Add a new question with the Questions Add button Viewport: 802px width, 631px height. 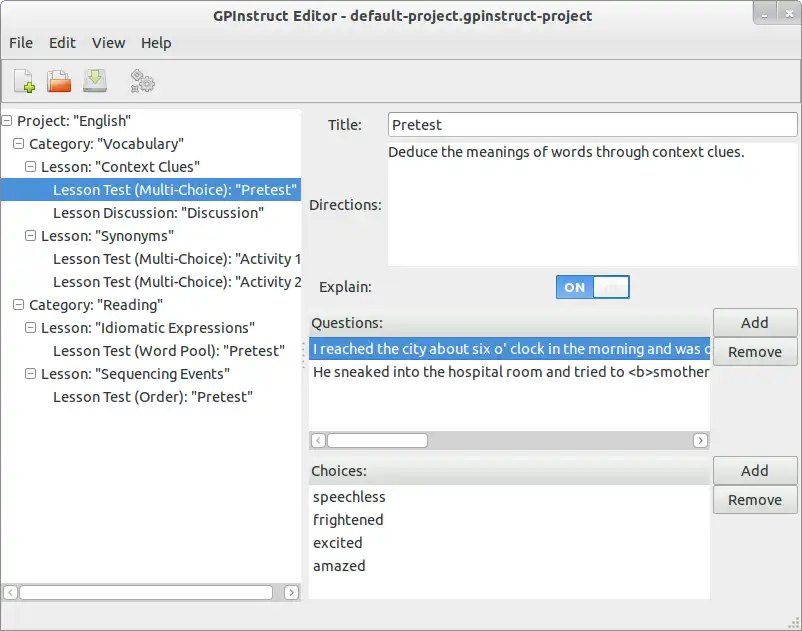[x=755, y=323]
